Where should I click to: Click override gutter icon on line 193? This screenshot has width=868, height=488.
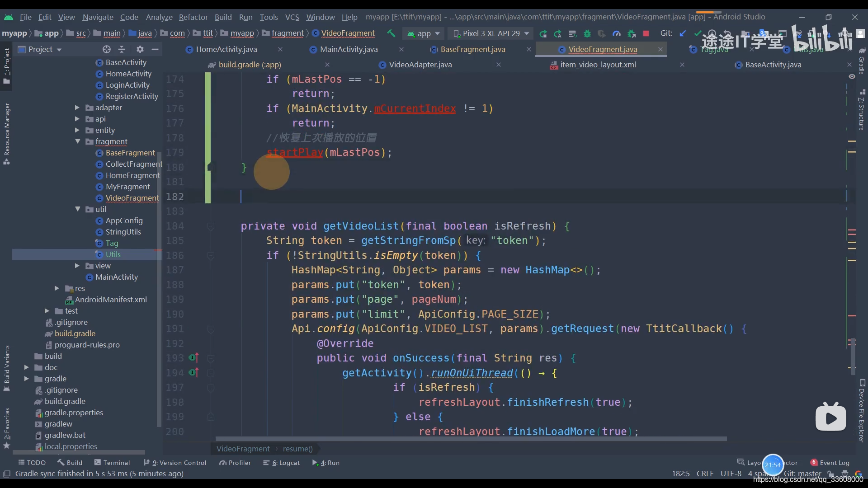click(194, 358)
